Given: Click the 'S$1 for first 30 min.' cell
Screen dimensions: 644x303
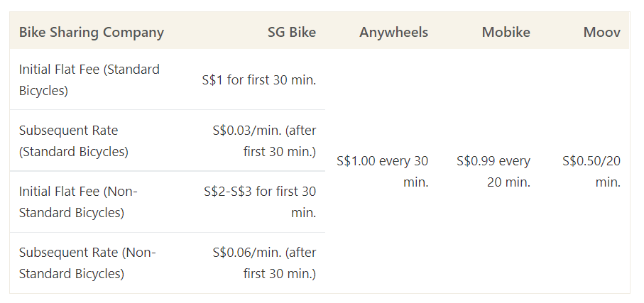Looking at the screenshot, I should pos(258,79).
